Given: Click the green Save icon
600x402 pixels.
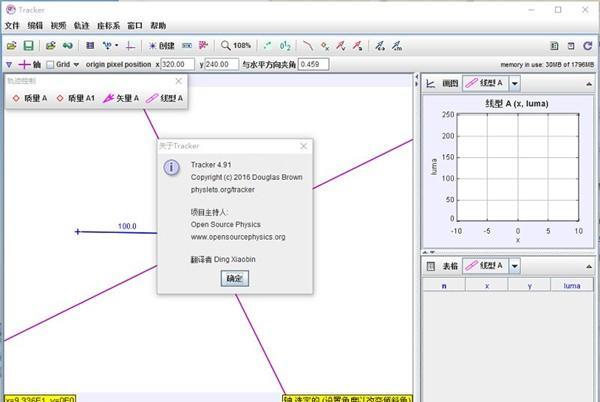Looking at the screenshot, I should coord(28,46).
